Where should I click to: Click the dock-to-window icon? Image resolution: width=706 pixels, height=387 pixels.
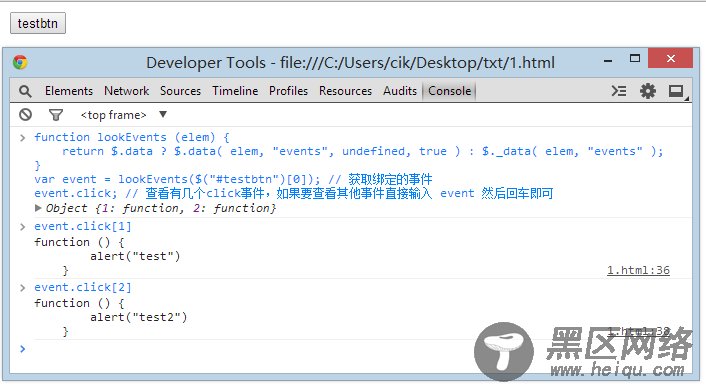tap(677, 92)
